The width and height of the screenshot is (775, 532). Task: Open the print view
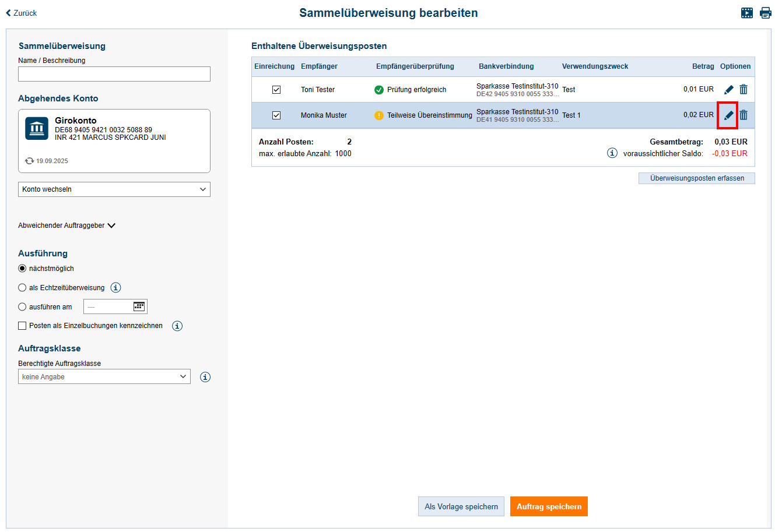click(766, 12)
